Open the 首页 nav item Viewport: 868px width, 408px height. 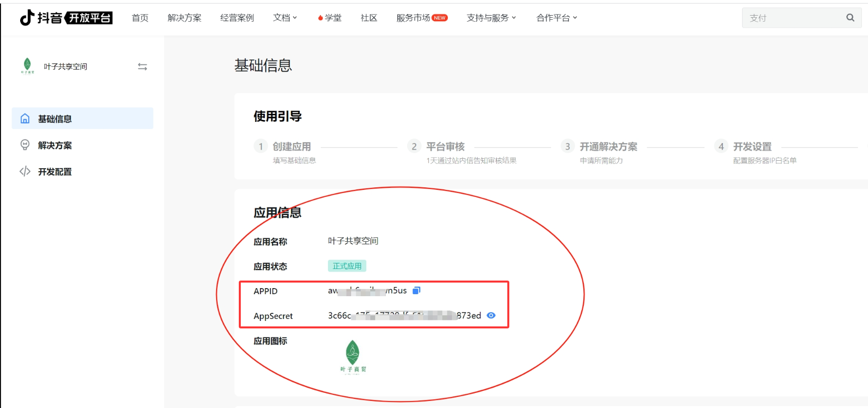[140, 18]
